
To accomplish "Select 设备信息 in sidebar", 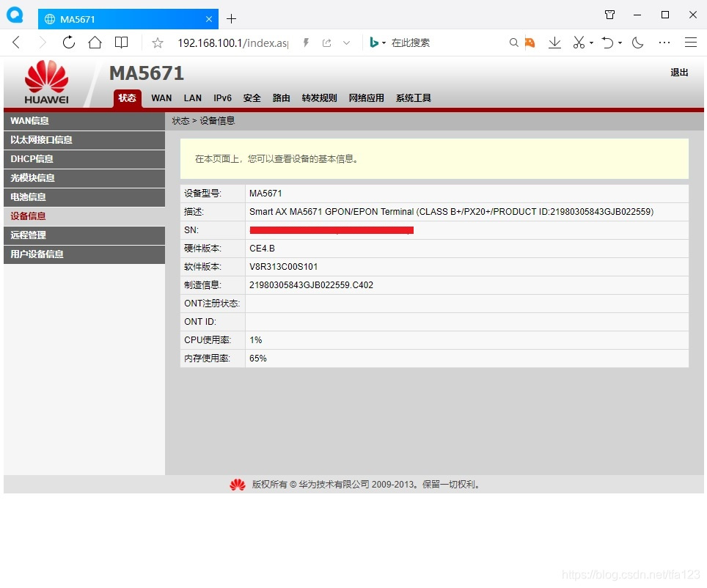I will pos(84,216).
